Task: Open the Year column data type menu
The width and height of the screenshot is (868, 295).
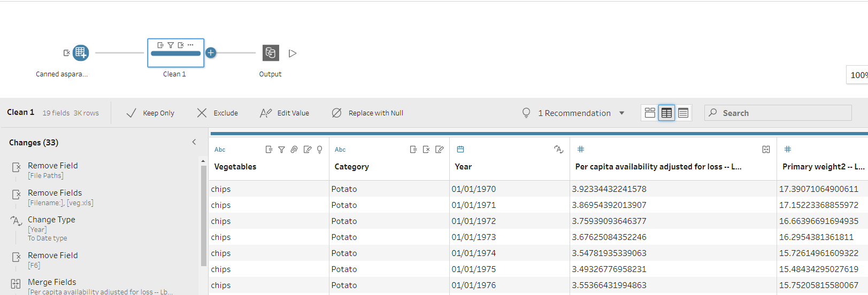Action: 460,150
